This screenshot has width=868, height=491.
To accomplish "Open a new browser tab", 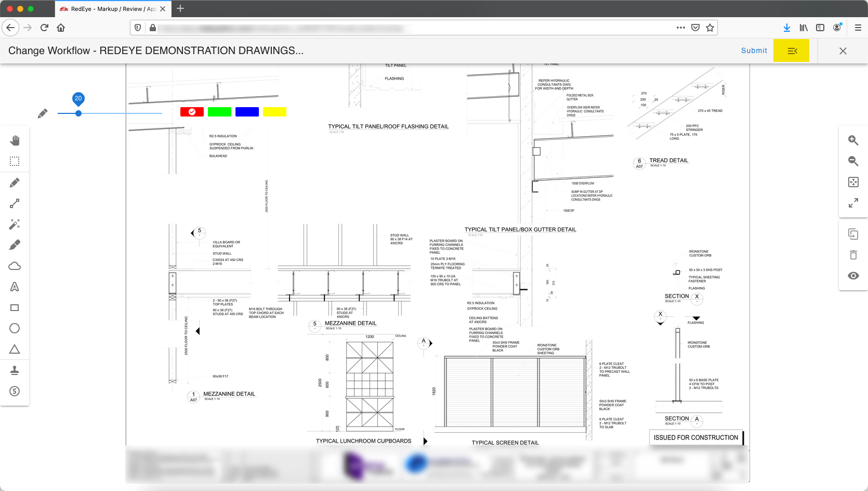I will (180, 8).
